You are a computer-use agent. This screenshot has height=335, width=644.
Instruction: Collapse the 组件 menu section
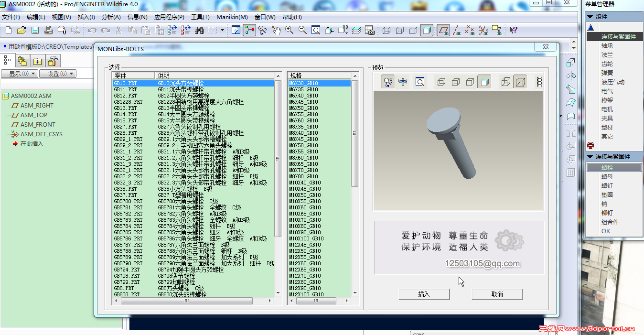(x=590, y=17)
